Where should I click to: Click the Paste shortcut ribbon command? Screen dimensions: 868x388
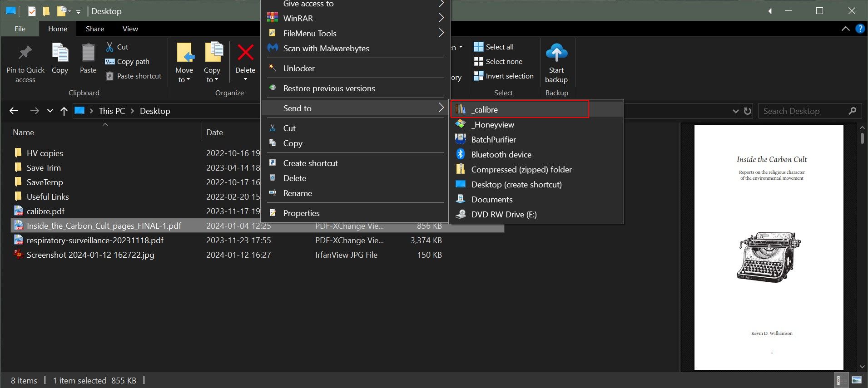134,76
